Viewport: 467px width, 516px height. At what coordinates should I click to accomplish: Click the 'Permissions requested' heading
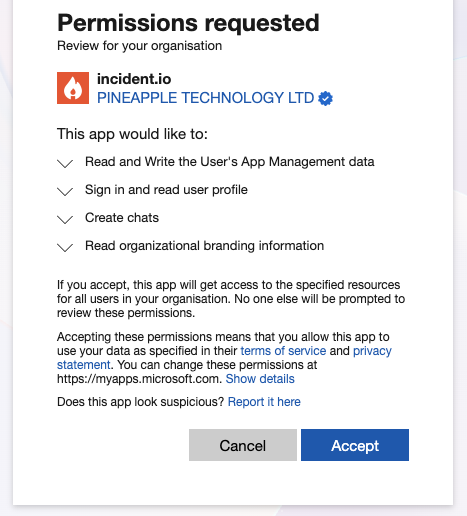coord(188,23)
